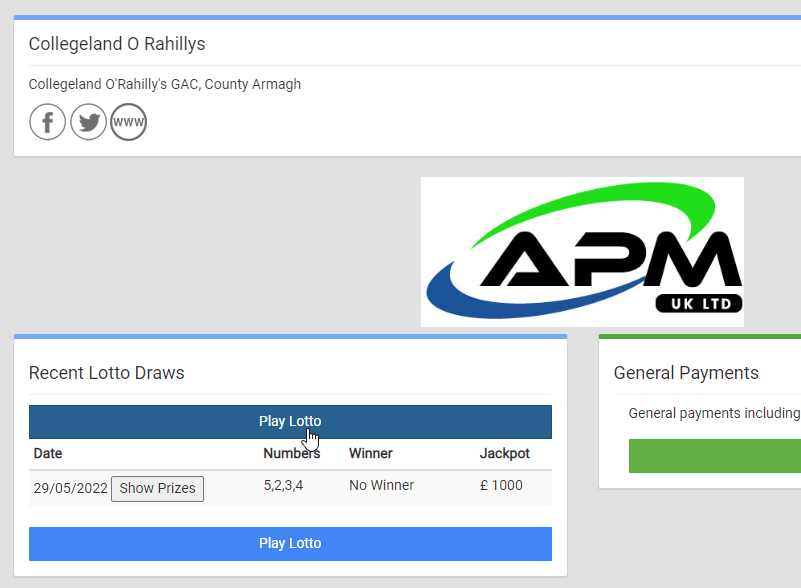The width and height of the screenshot is (801, 588).
Task: Click the Date column header
Action: point(48,453)
